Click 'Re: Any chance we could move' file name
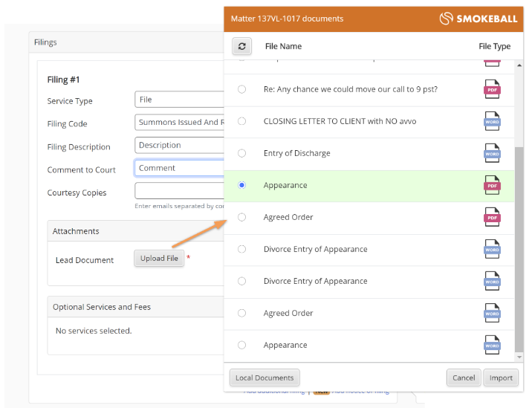 pos(351,89)
